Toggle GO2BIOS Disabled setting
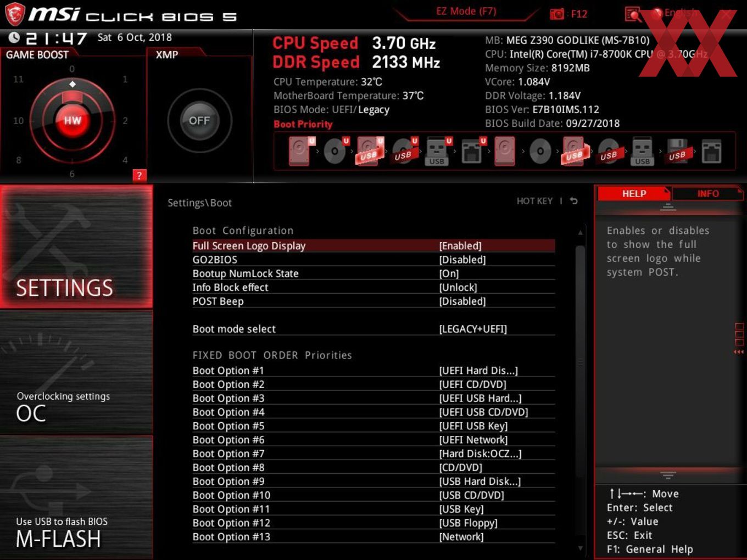Image resolution: width=747 pixels, height=560 pixels. pos(462,260)
